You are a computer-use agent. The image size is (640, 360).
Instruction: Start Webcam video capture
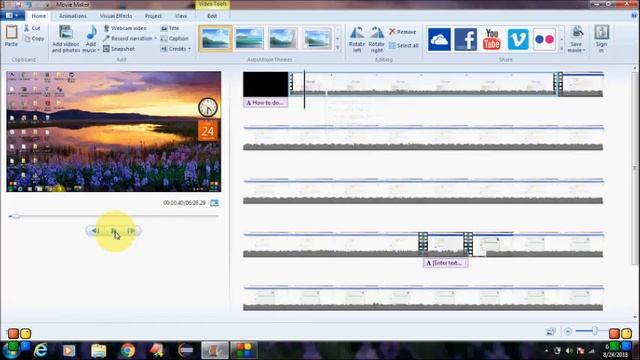pyautogui.click(x=124, y=28)
